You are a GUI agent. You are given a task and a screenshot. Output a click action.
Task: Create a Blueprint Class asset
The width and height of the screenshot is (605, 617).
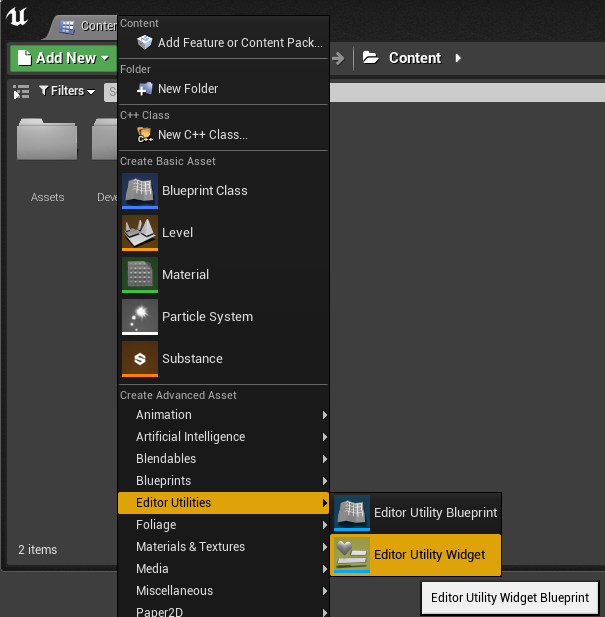pos(223,191)
